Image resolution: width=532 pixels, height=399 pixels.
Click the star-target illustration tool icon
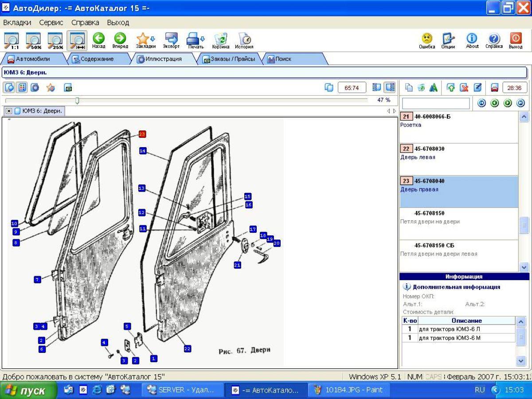pos(51,88)
